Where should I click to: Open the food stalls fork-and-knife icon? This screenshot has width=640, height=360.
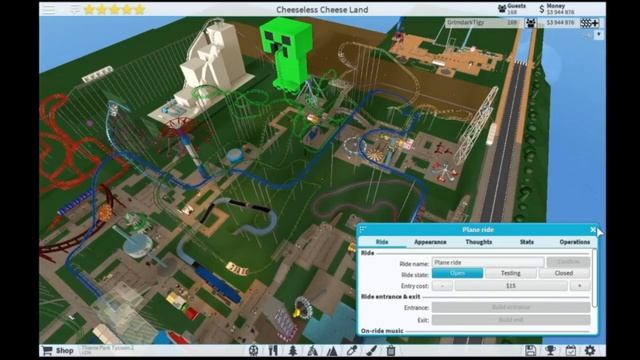click(273, 351)
